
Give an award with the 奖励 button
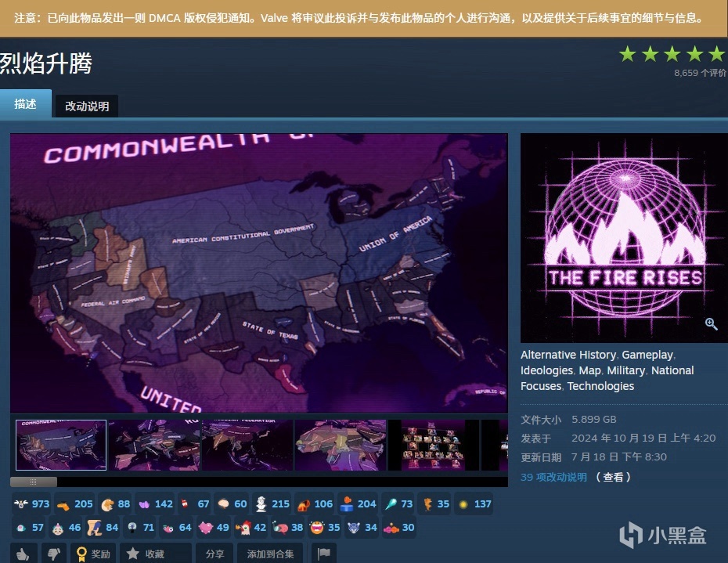pyautogui.click(x=93, y=554)
